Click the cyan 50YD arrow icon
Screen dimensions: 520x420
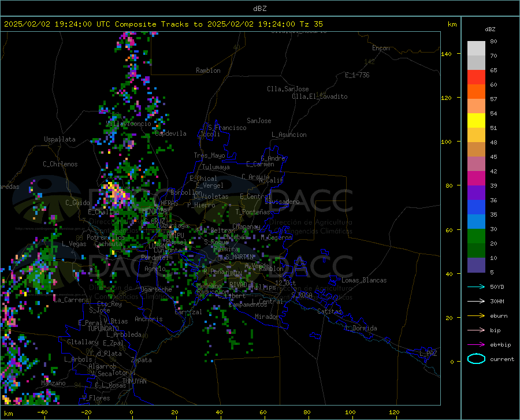pos(476,287)
